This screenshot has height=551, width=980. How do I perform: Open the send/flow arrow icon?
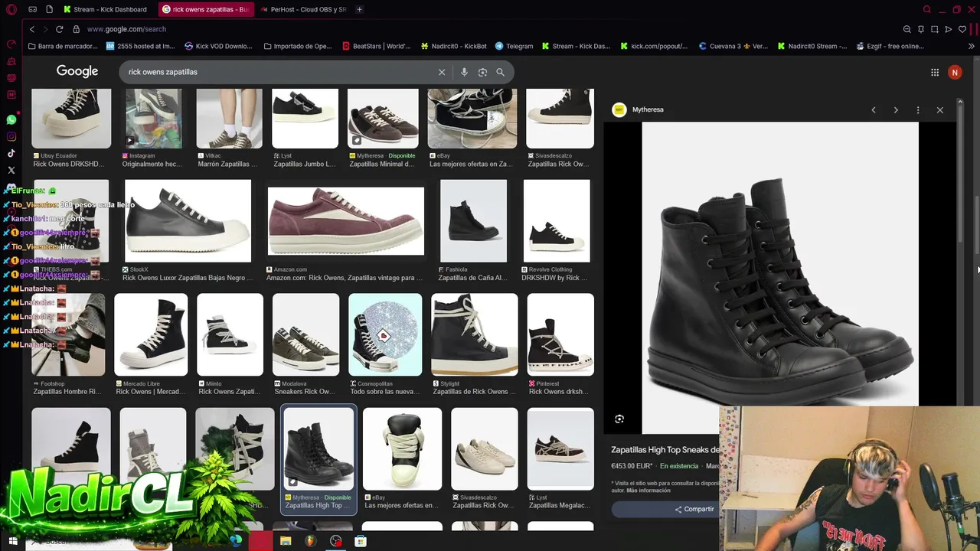pos(949,29)
